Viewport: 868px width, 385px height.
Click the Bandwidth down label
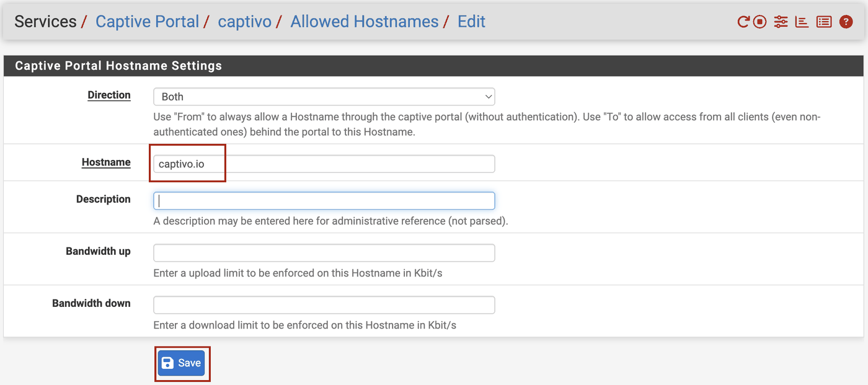pos(91,303)
